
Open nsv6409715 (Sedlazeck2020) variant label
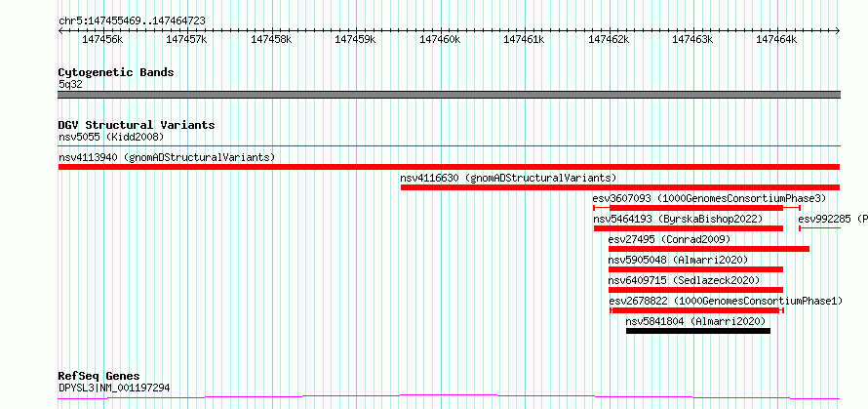[x=684, y=280]
